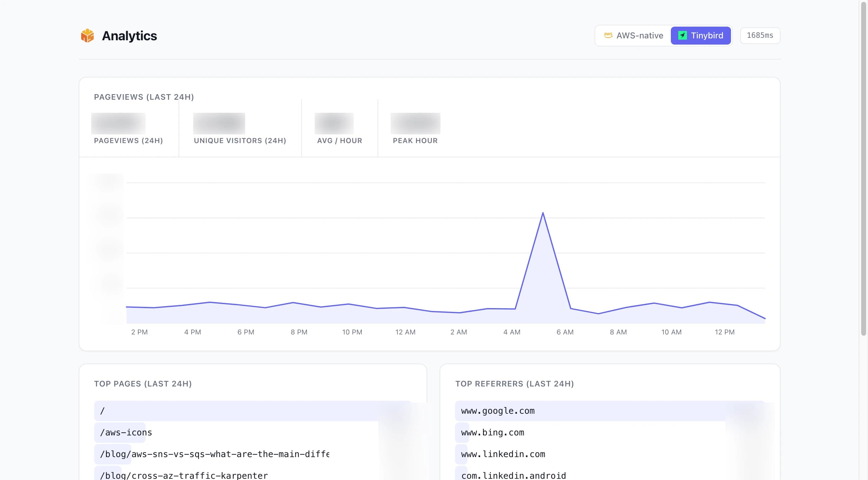The height and width of the screenshot is (480, 868).
Task: Switch data source to AWS-native
Action: coord(633,35)
